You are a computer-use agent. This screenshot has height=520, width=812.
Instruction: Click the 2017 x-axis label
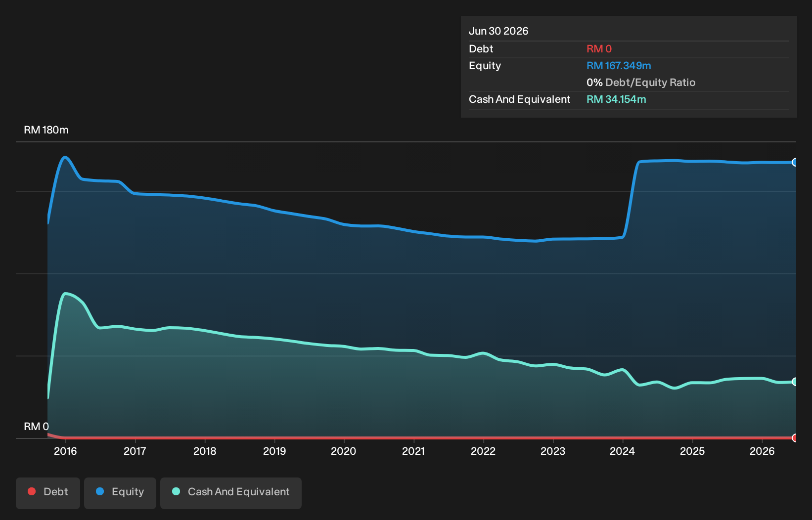[135, 451]
